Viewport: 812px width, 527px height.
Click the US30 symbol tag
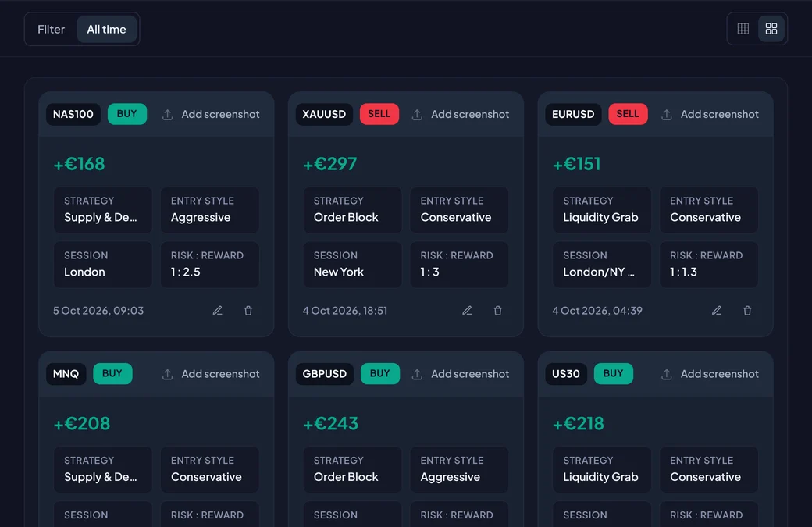coord(566,374)
